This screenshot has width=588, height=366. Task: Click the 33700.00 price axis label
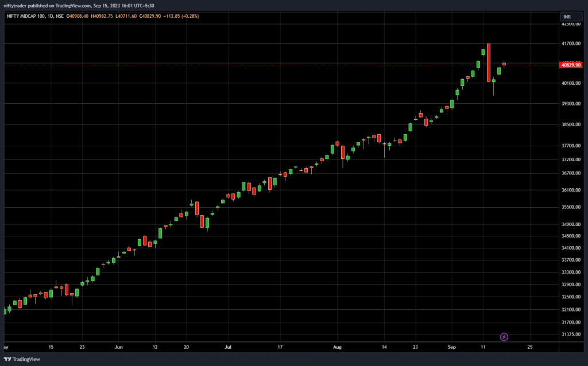pyautogui.click(x=571, y=260)
